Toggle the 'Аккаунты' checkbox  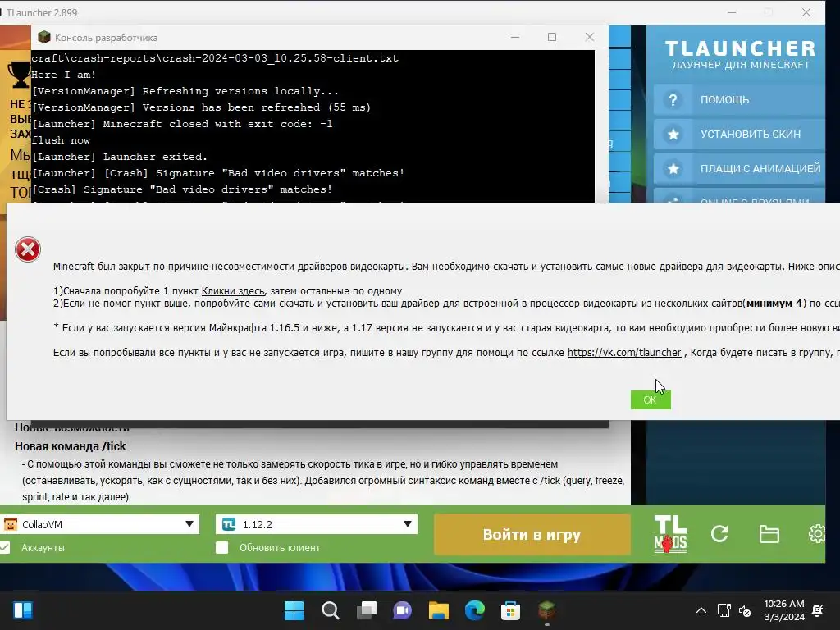click(5, 547)
